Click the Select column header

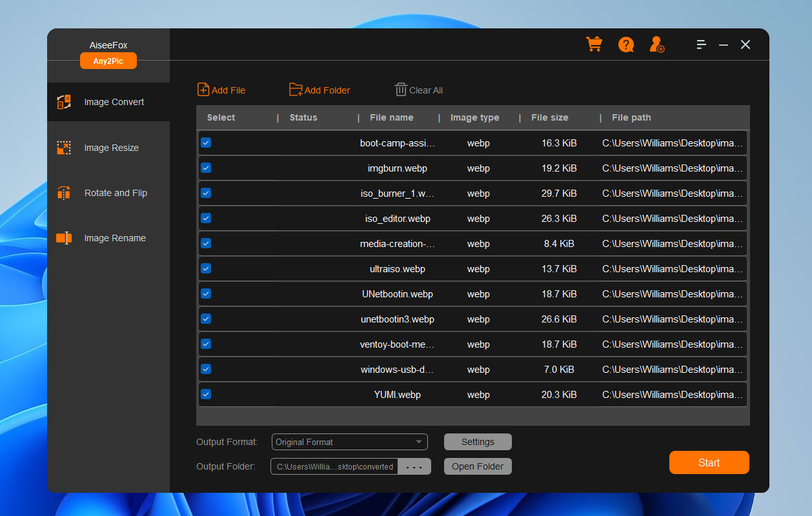221,117
